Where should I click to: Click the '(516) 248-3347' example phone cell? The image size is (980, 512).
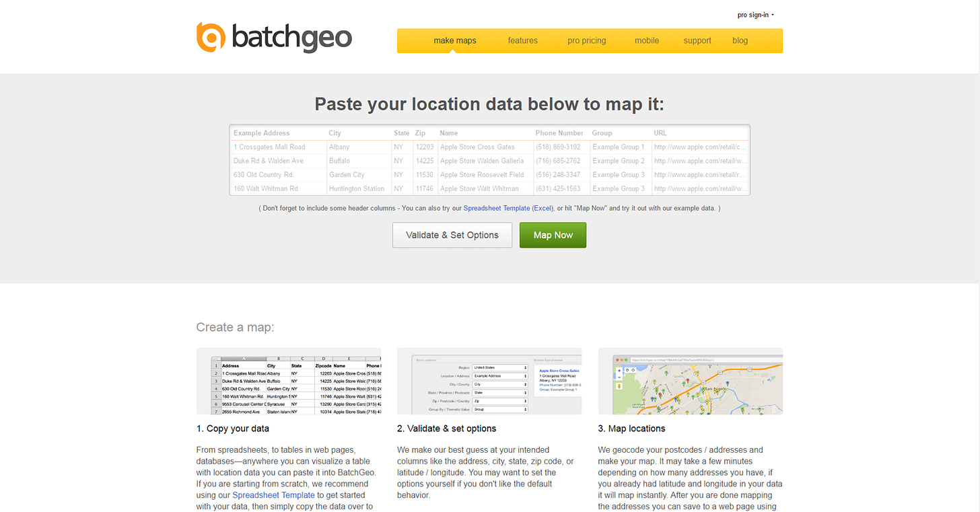tap(558, 175)
